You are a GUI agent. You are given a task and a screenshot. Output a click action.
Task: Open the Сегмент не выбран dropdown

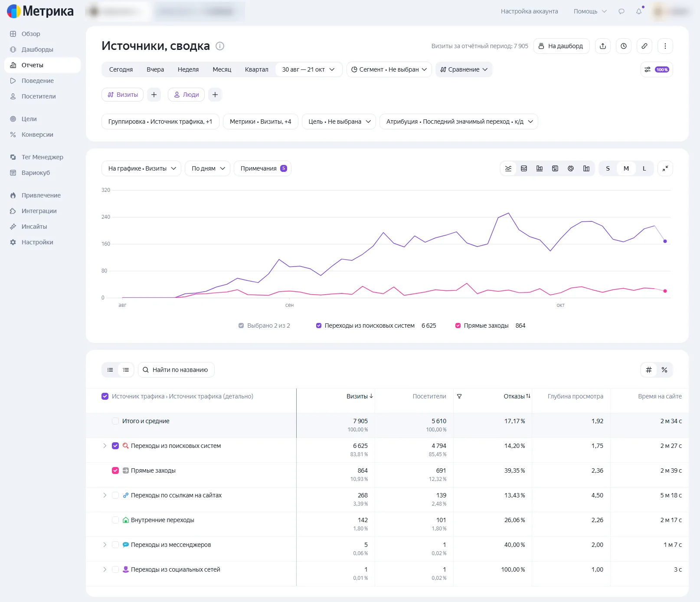pyautogui.click(x=389, y=69)
